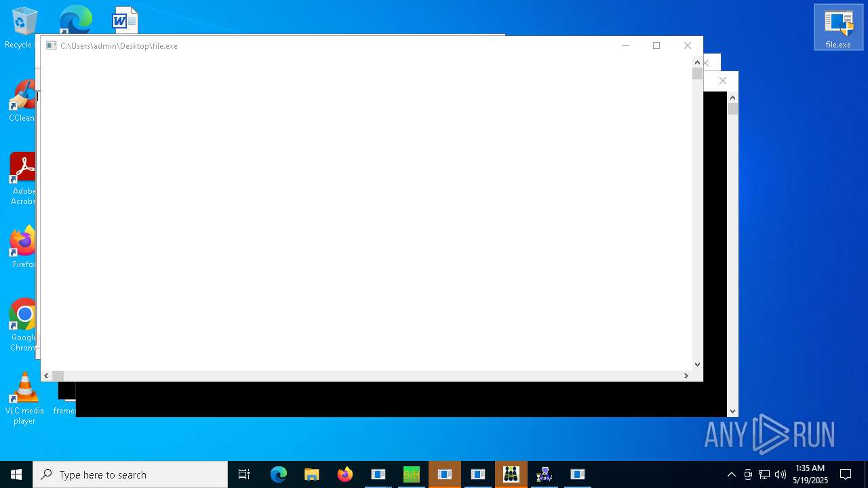The height and width of the screenshot is (488, 868).
Task: Click the front window's vertical scrollbar thumb
Action: (x=697, y=74)
